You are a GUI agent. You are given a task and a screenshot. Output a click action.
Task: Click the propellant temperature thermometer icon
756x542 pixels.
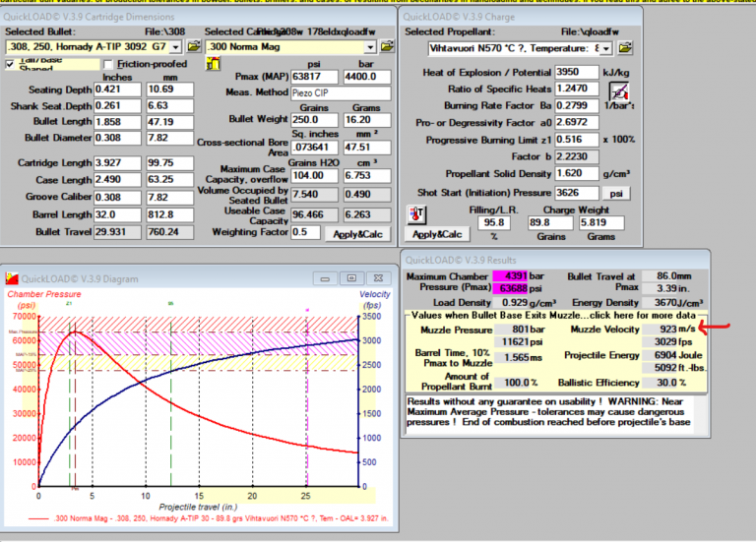[414, 214]
